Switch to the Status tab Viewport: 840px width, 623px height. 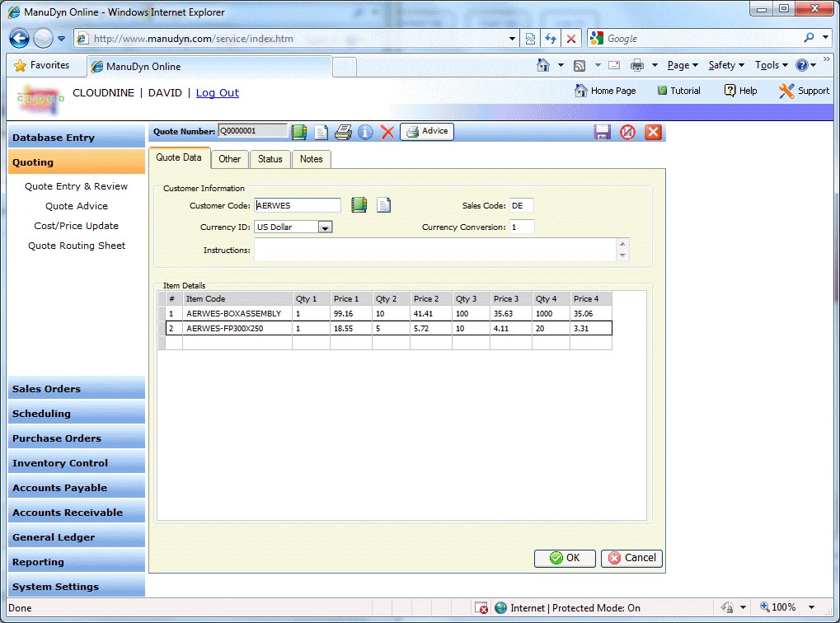point(270,159)
